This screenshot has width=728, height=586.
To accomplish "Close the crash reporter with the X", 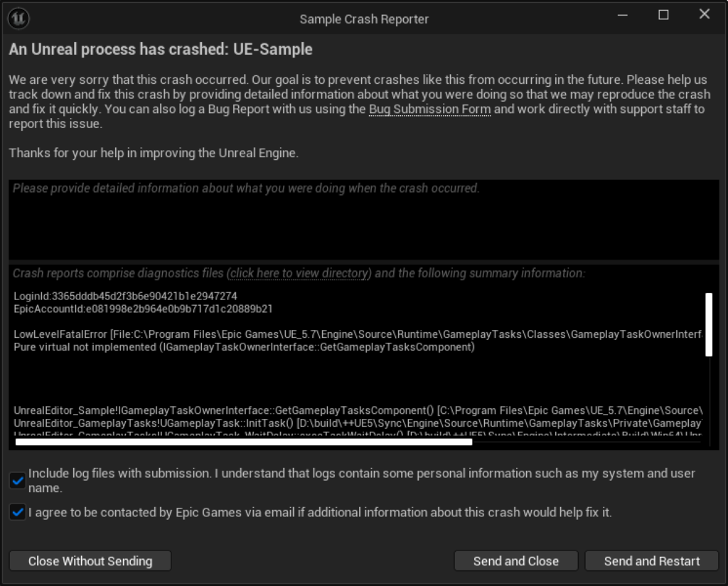I will tap(705, 15).
